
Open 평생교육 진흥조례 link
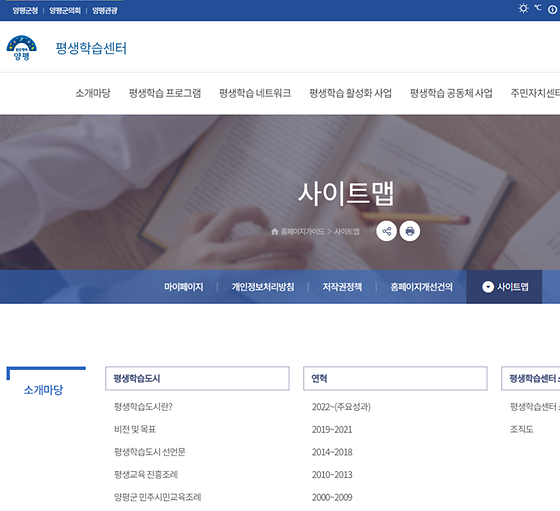146,475
